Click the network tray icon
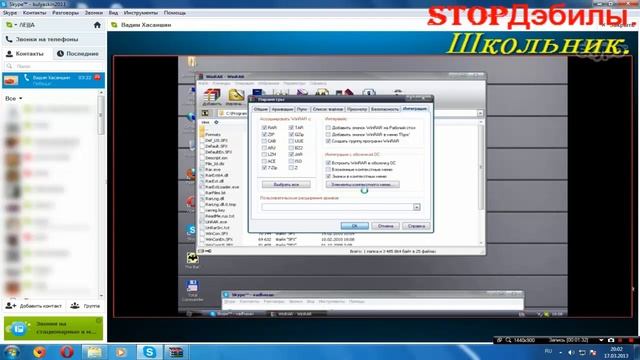Screen dimensions: 640x360 (582, 352)
